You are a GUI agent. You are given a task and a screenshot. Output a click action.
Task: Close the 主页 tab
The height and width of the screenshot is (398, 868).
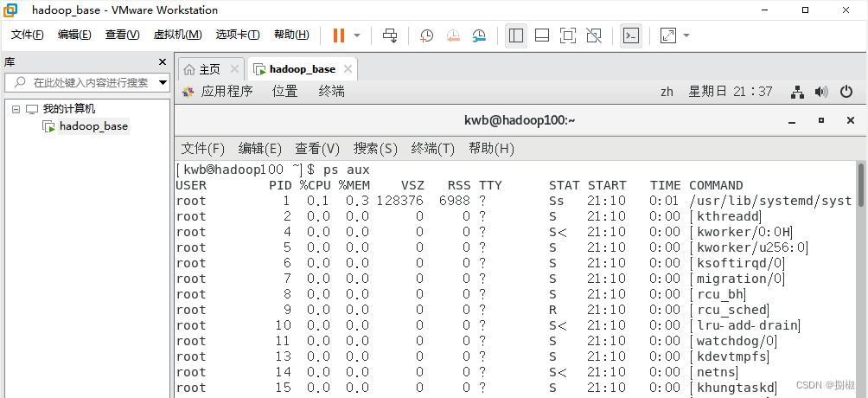coord(234,69)
